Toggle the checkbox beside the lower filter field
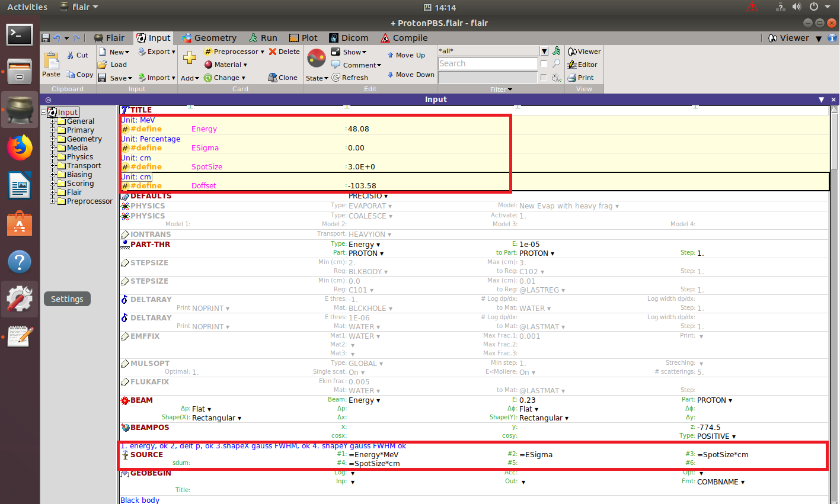The width and height of the screenshot is (840, 504). [x=544, y=77]
